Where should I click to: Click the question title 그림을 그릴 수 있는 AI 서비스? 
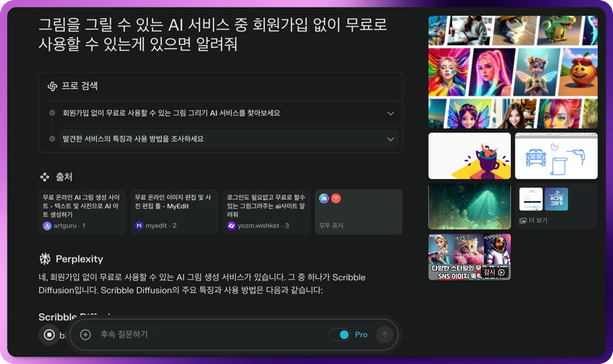point(213,35)
